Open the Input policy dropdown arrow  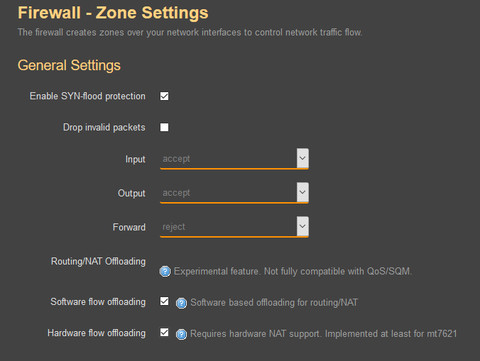point(303,158)
